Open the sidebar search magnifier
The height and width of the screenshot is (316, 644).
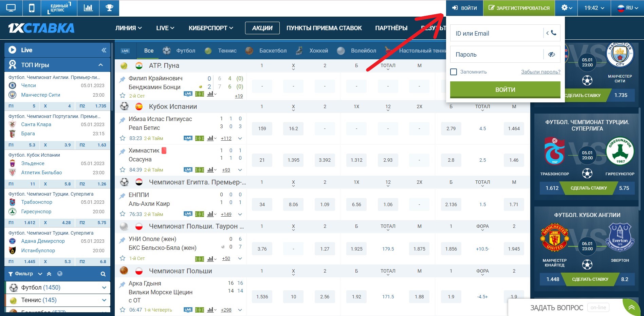tap(103, 274)
